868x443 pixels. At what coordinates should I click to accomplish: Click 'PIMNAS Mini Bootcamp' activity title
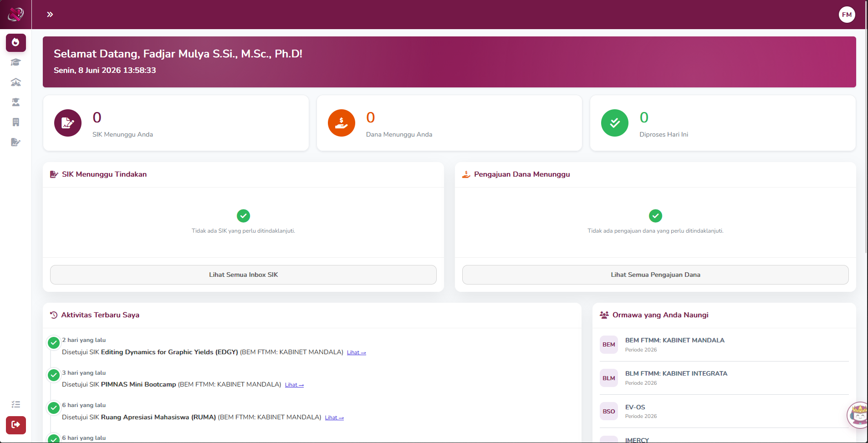point(138,384)
